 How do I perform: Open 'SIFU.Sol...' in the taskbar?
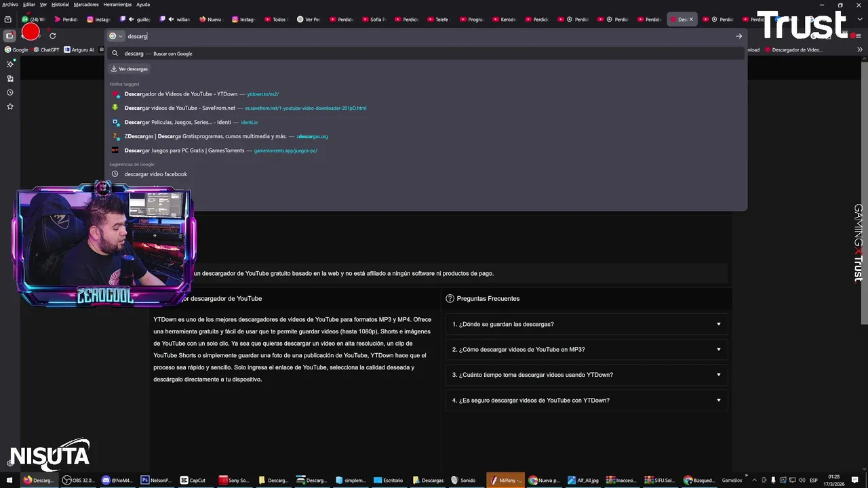(661, 480)
